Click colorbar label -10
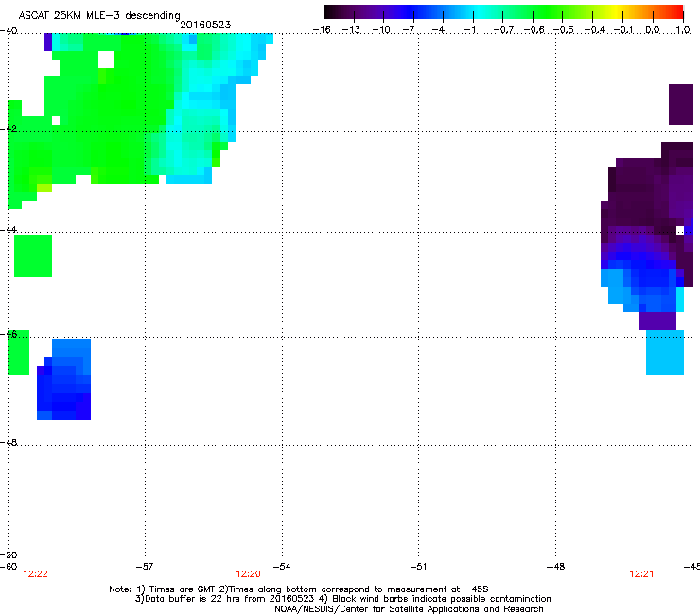This screenshot has height=615, width=700. (381, 30)
